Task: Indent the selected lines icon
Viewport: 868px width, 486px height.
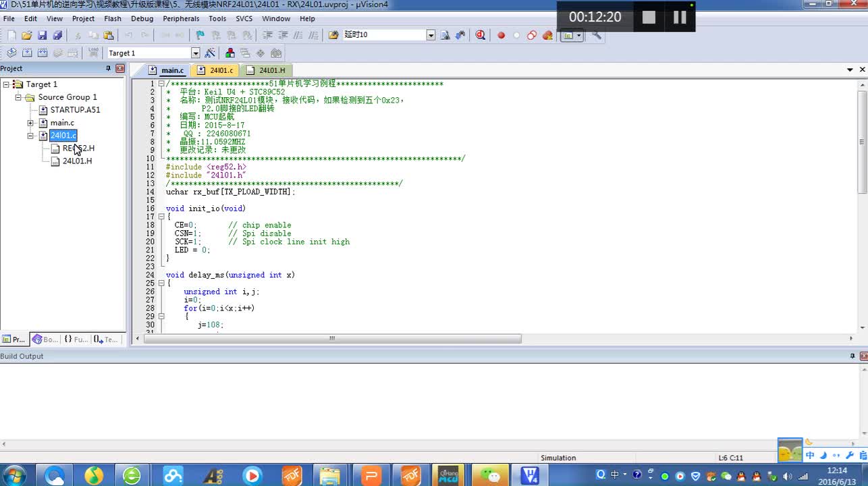Action: pos(268,35)
